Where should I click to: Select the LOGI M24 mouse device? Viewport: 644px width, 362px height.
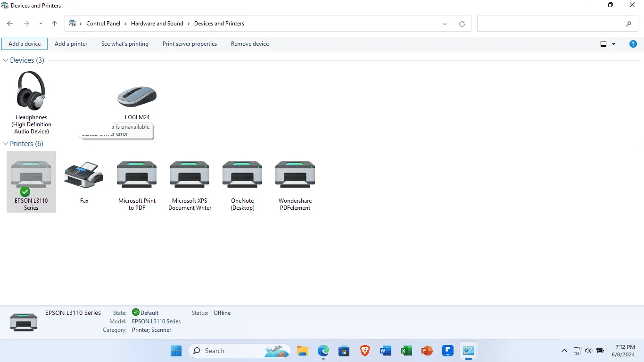point(137,97)
